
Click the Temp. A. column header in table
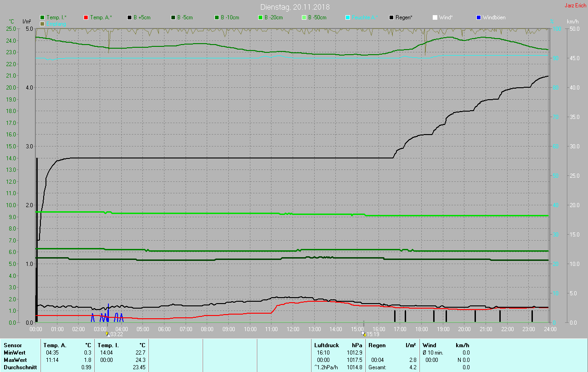coord(55,345)
